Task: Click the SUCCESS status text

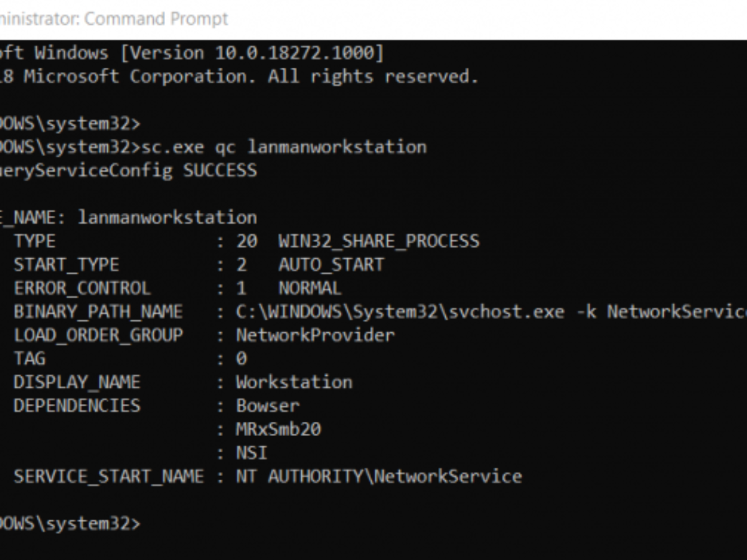Action: 220,170
